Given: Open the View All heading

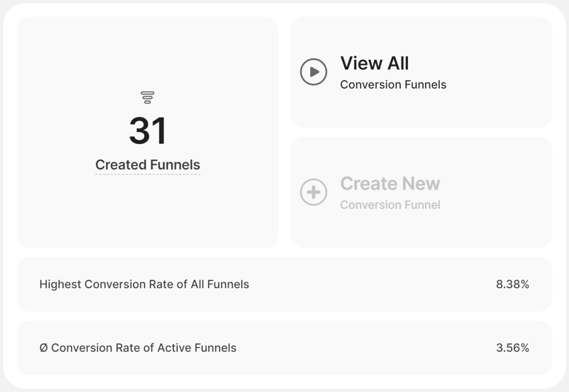Looking at the screenshot, I should pos(374,63).
